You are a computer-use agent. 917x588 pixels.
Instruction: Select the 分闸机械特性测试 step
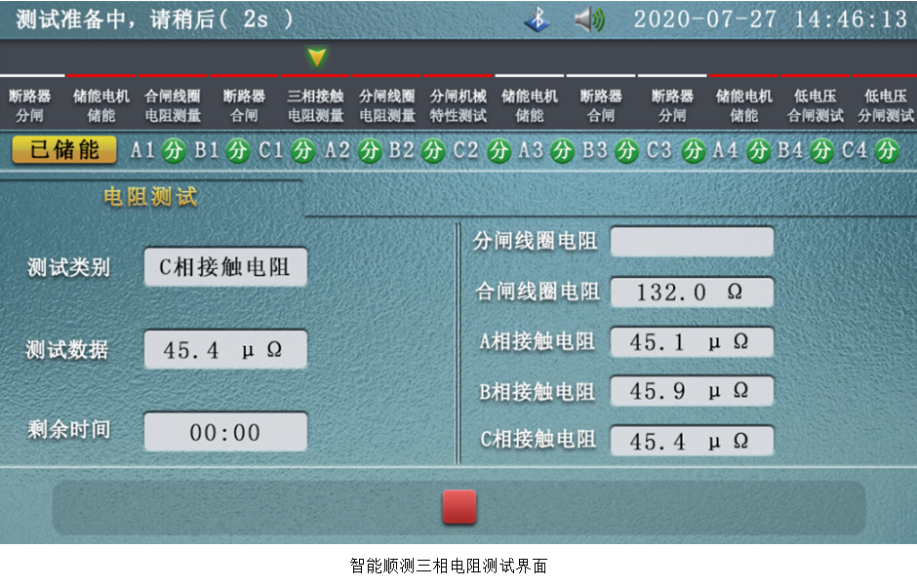coord(458,105)
